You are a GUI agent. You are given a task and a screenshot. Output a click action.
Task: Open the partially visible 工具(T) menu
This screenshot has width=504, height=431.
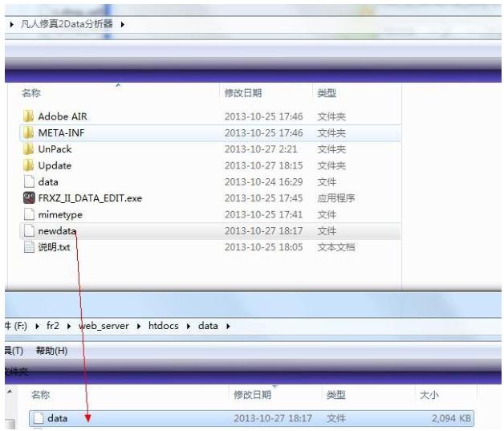tap(14, 350)
